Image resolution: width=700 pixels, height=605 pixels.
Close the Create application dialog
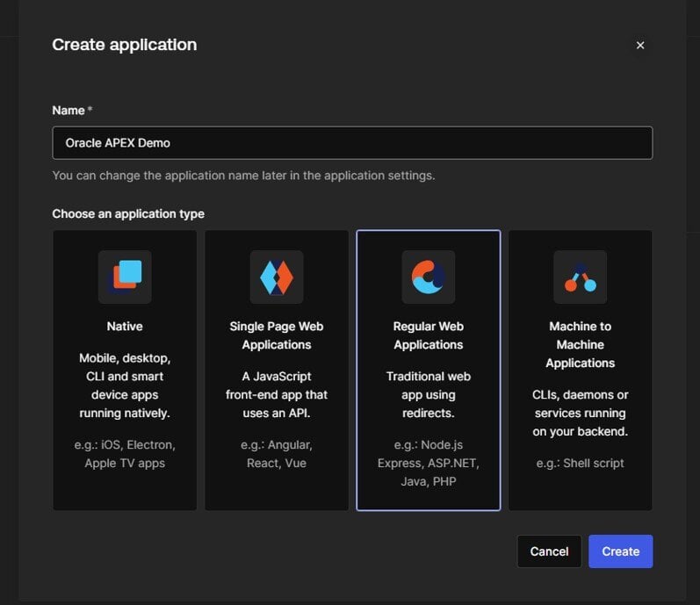[640, 45]
